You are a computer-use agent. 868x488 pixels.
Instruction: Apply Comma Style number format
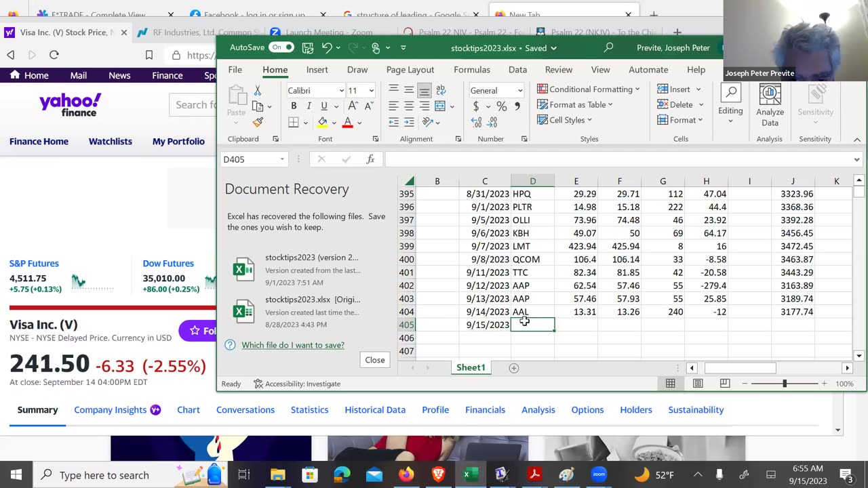coord(517,106)
